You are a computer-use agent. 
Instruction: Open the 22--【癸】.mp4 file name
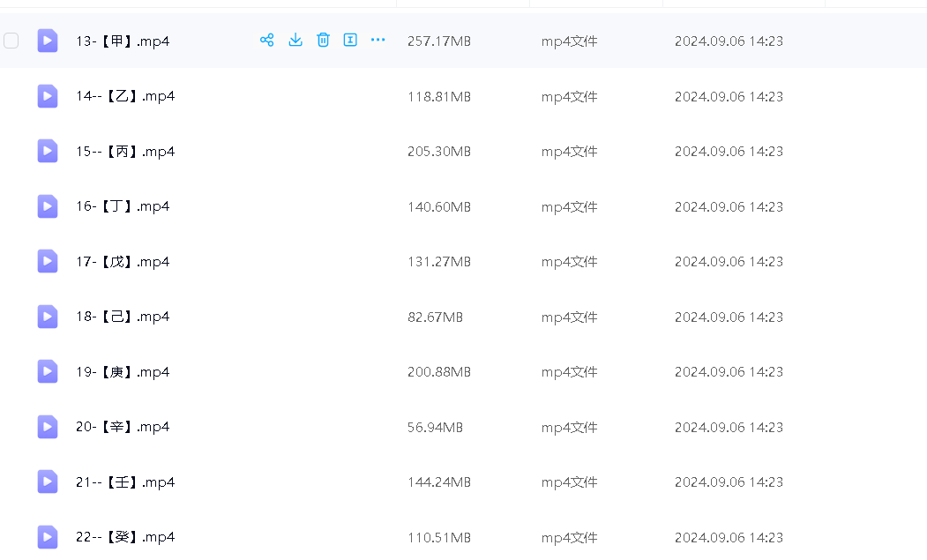pos(125,537)
